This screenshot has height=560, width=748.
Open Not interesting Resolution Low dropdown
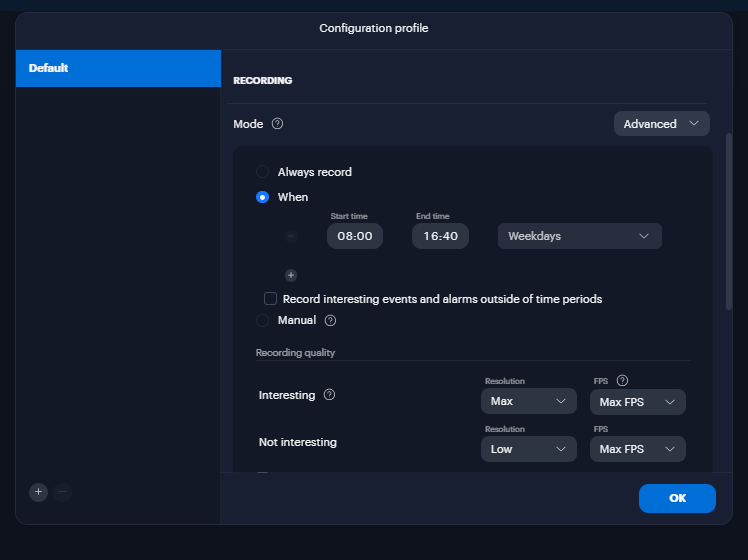click(x=529, y=449)
